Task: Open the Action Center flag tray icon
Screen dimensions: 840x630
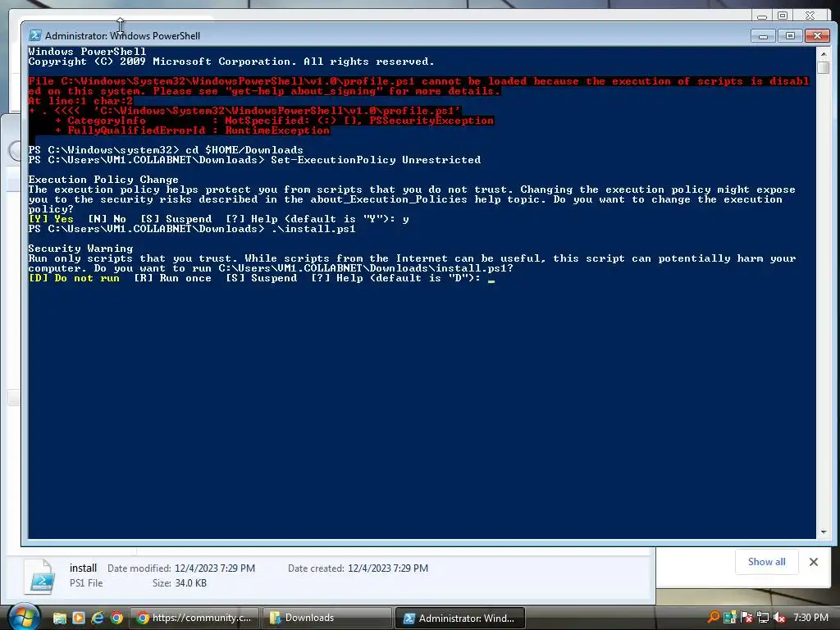Action: click(x=746, y=618)
